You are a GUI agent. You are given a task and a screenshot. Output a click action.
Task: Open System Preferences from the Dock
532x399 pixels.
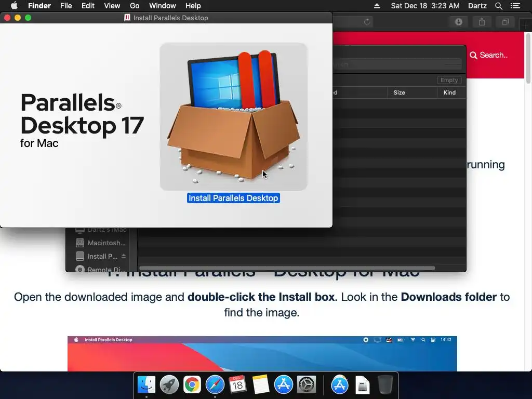307,385
